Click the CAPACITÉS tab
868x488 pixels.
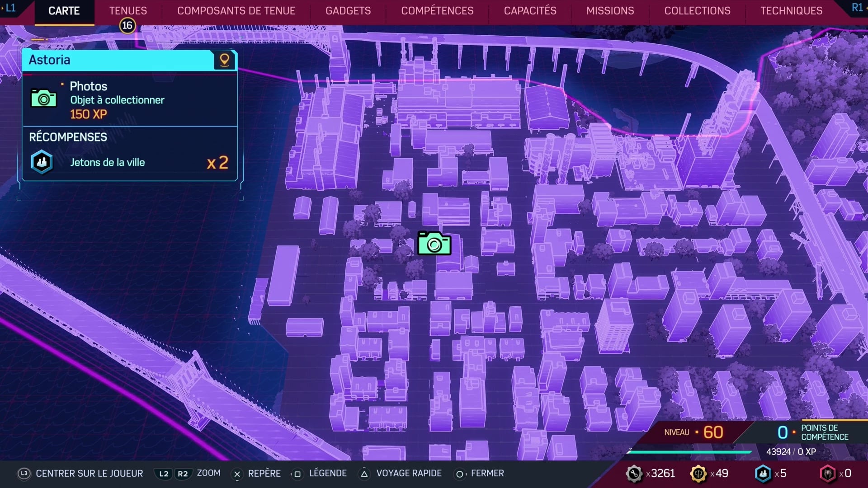click(x=530, y=11)
